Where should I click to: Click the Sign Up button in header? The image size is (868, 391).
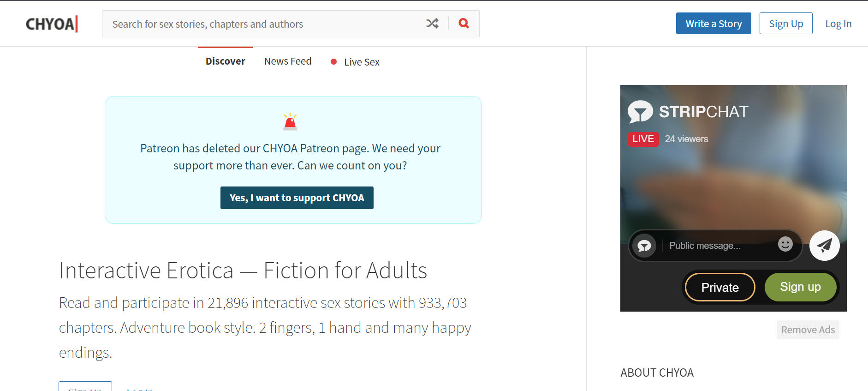point(786,24)
